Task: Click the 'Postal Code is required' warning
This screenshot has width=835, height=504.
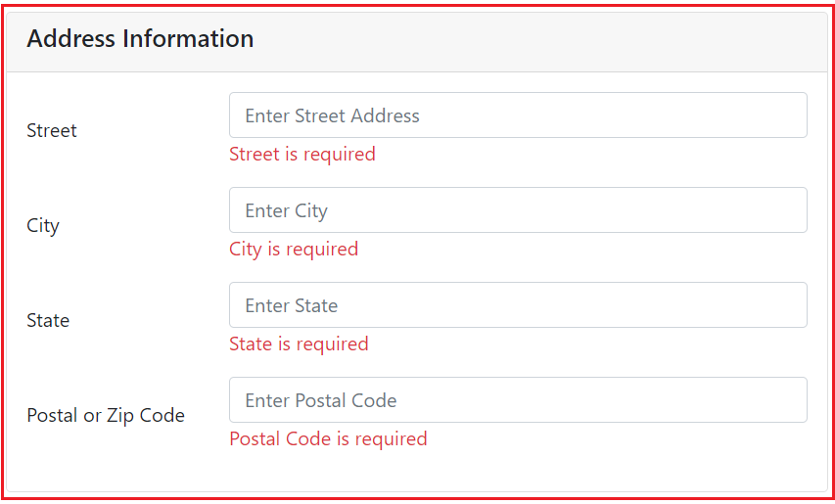Action: pos(328,438)
